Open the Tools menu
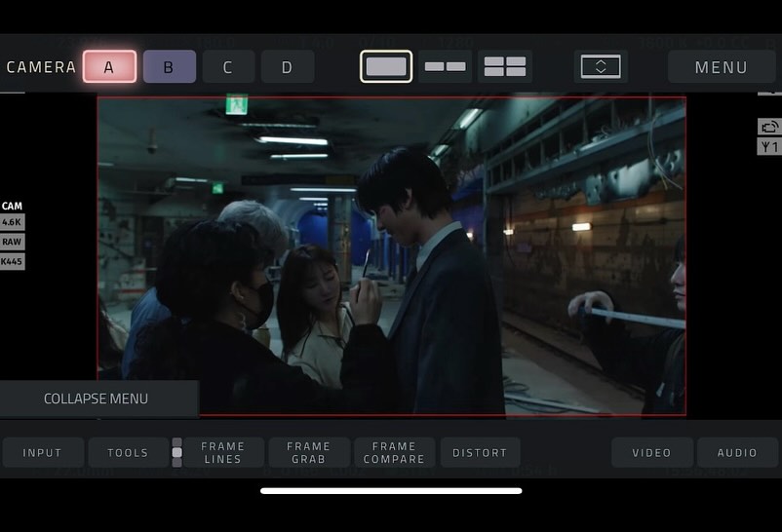 click(128, 452)
